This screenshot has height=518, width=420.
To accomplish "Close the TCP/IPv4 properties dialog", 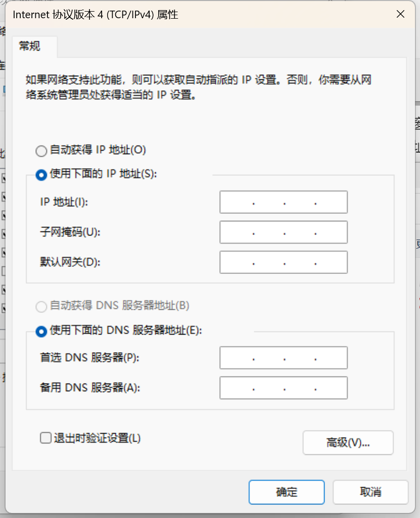I will click(400, 14).
